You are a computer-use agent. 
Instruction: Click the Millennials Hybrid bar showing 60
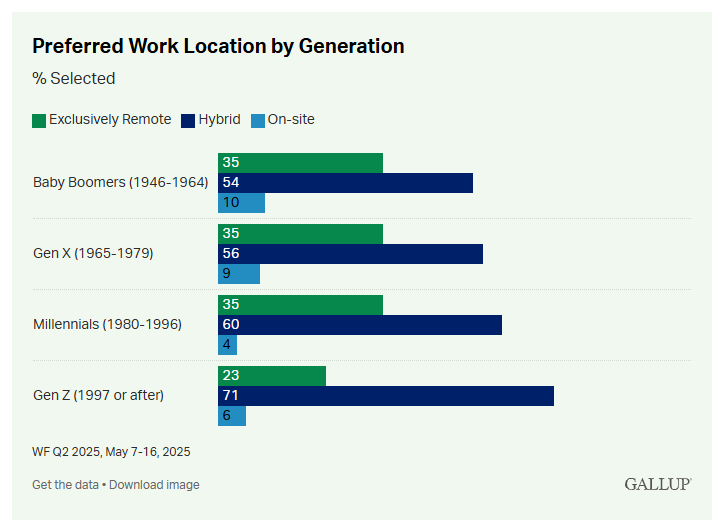[x=359, y=325]
